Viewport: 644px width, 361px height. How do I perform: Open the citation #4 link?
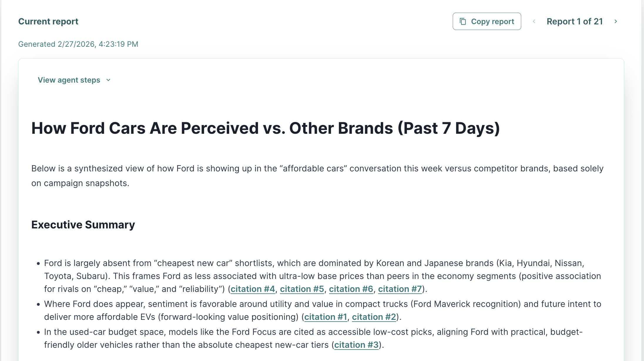click(253, 289)
